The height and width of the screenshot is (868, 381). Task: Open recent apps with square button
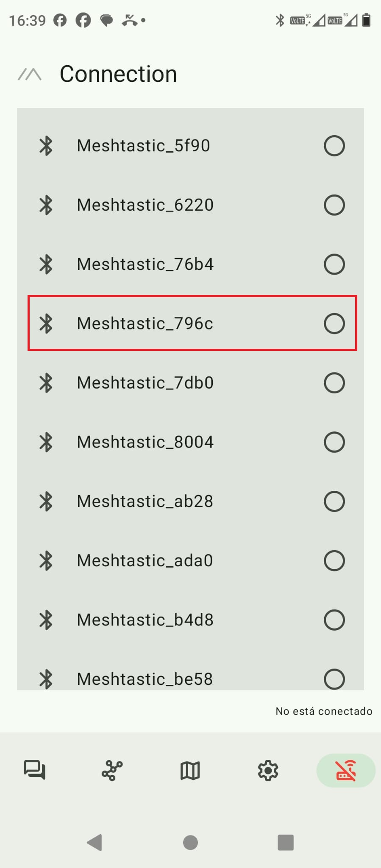coord(286,842)
